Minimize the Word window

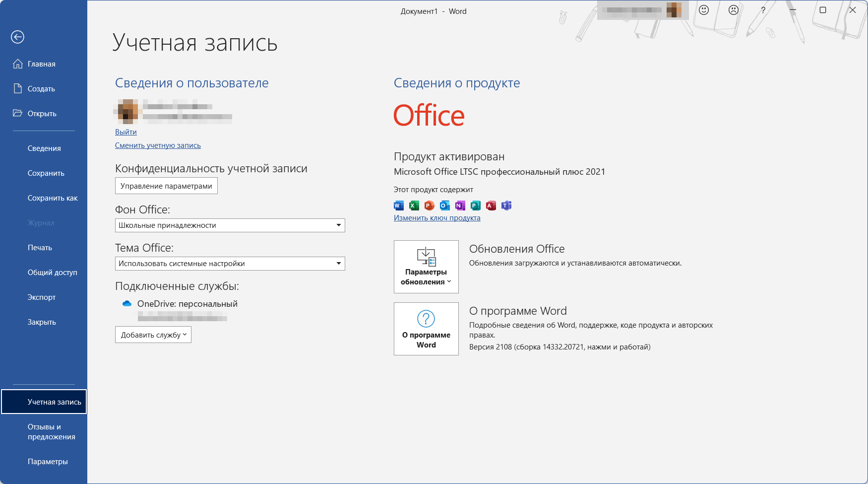coord(793,10)
